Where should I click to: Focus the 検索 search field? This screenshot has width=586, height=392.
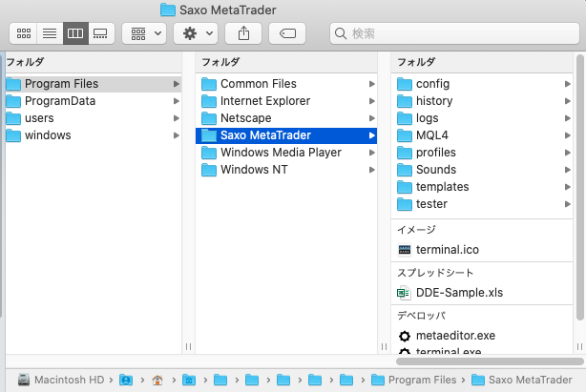[x=454, y=33]
